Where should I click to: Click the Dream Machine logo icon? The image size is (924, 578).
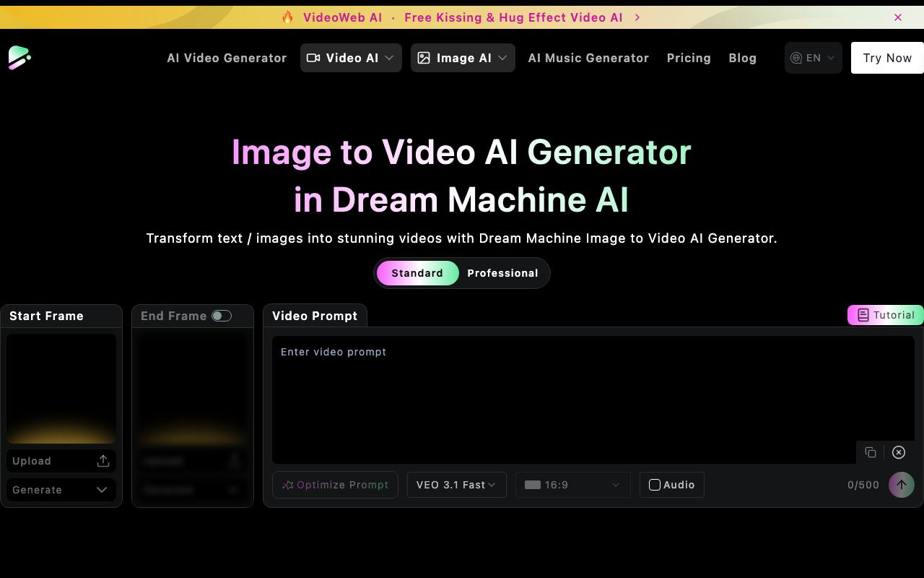[19, 58]
